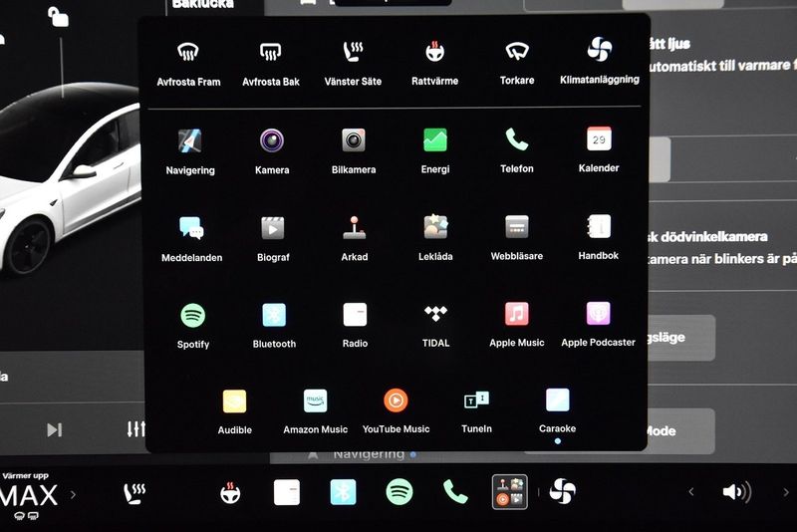Open Bluetooth app in the grid
The image size is (797, 532).
[274, 326]
